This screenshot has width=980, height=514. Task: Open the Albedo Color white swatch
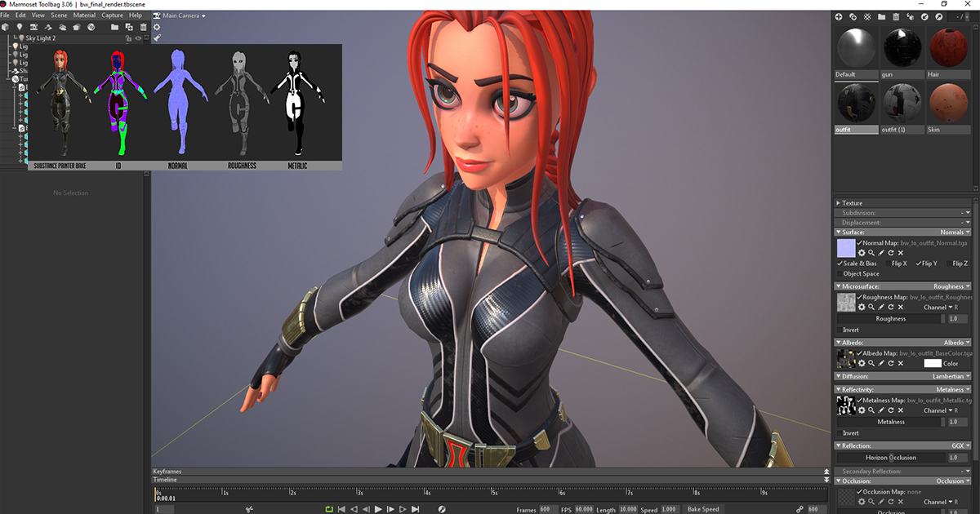click(x=932, y=363)
